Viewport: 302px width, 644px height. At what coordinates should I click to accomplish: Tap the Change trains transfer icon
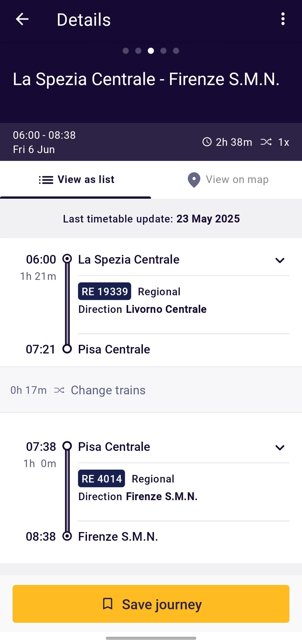[59, 390]
